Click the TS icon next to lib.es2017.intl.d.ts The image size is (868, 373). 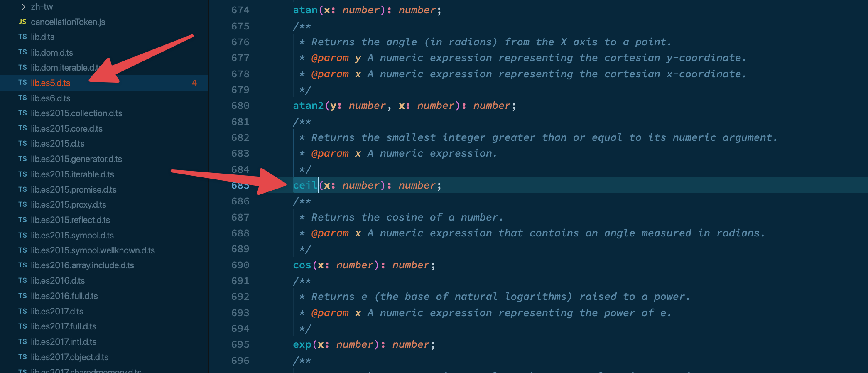(22, 341)
